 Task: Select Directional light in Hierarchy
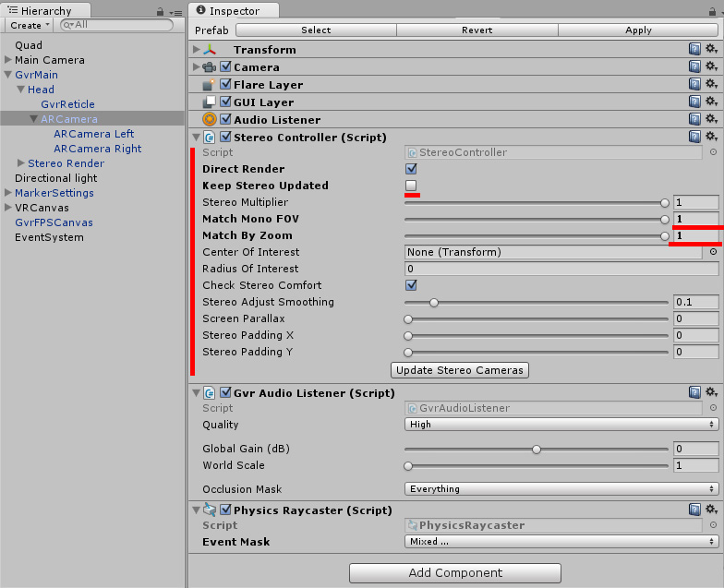pyautogui.click(x=55, y=178)
